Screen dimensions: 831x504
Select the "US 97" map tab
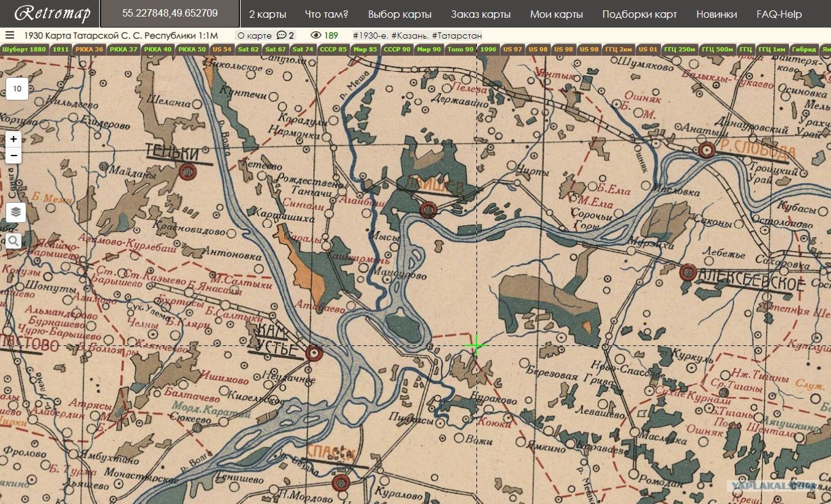click(x=513, y=49)
